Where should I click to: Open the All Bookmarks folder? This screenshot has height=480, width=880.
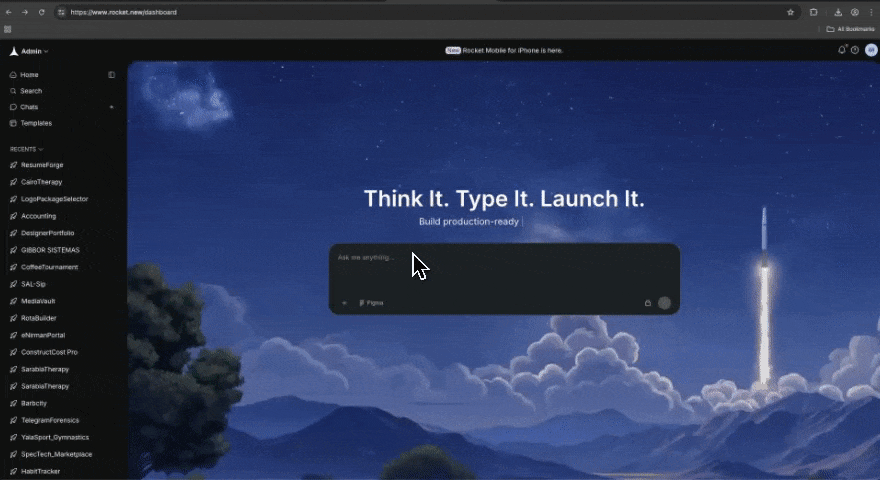pyautogui.click(x=850, y=29)
